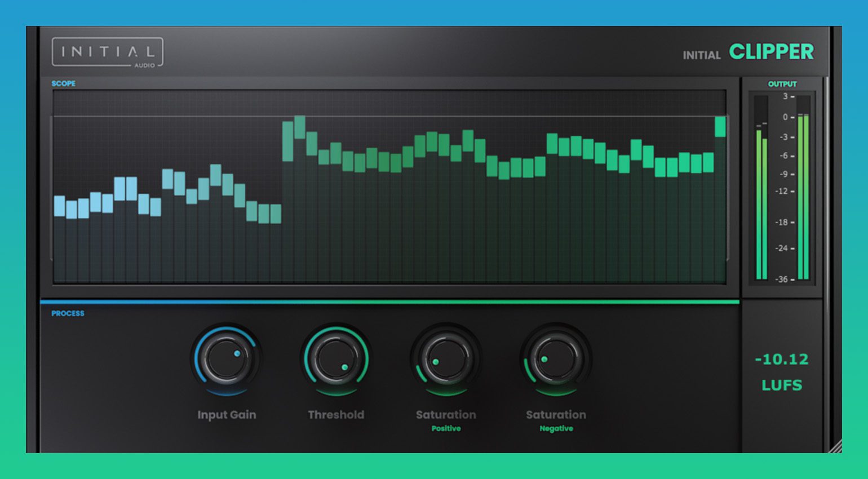Click the window resize grip corner
Screen dimensions: 868x479
pos(835,446)
